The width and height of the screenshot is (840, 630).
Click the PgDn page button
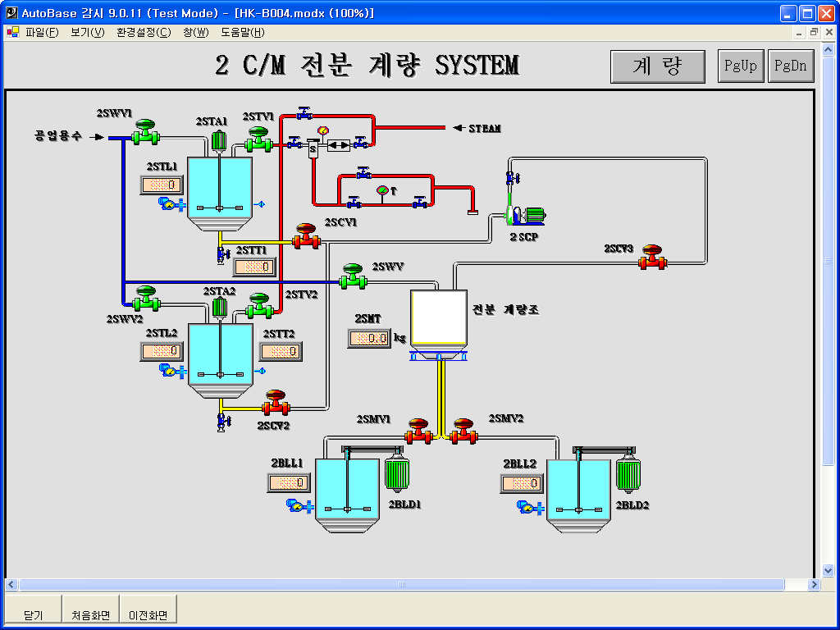tap(791, 66)
